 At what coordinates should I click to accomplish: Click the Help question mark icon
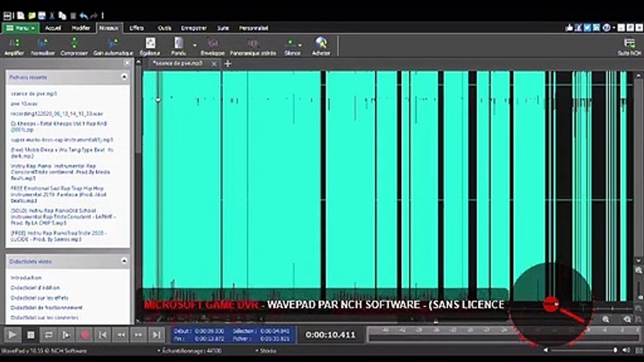607,28
